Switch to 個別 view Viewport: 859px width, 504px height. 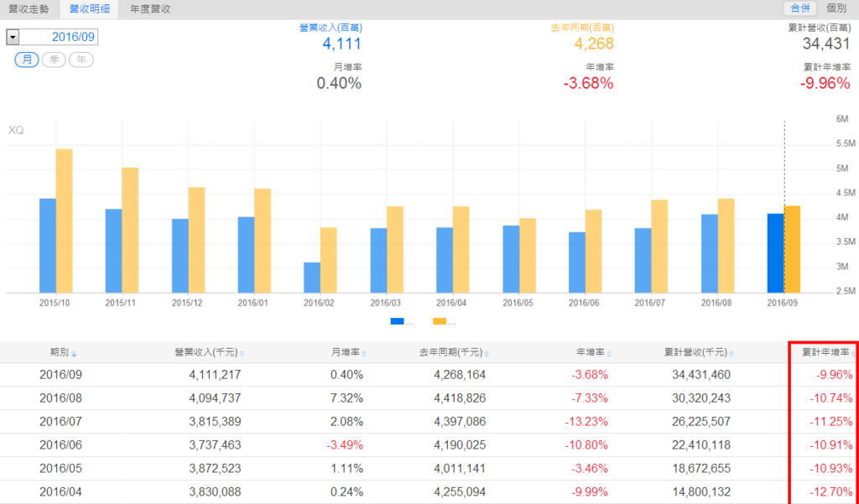pos(836,8)
